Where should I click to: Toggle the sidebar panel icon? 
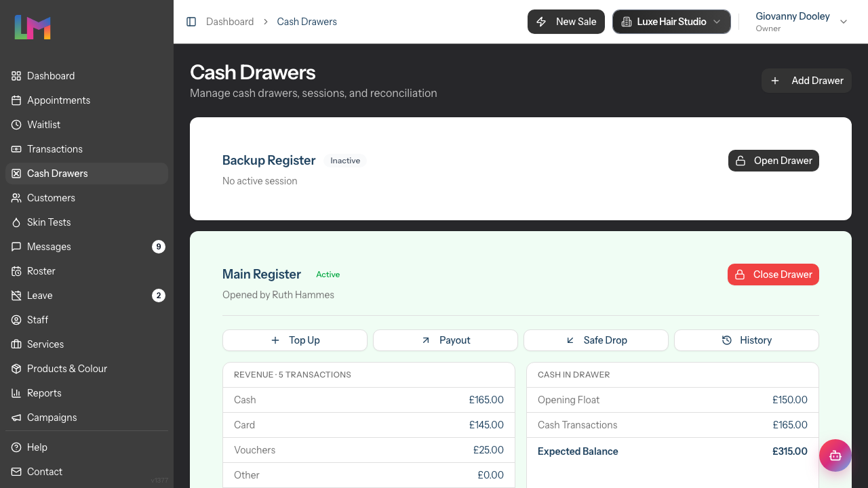point(191,22)
